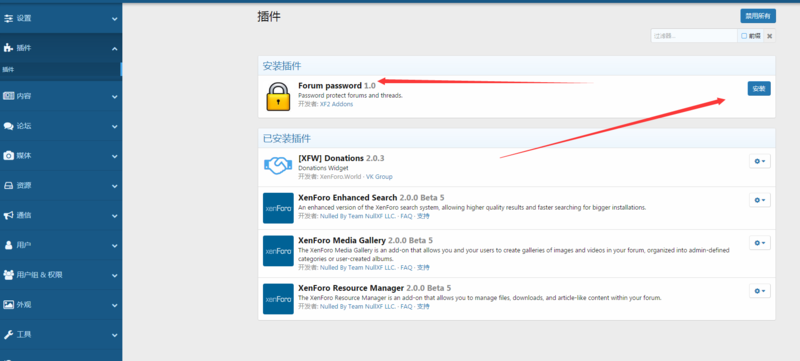
Task: Expand the 内容 sidebar section chevron
Action: 114,97
